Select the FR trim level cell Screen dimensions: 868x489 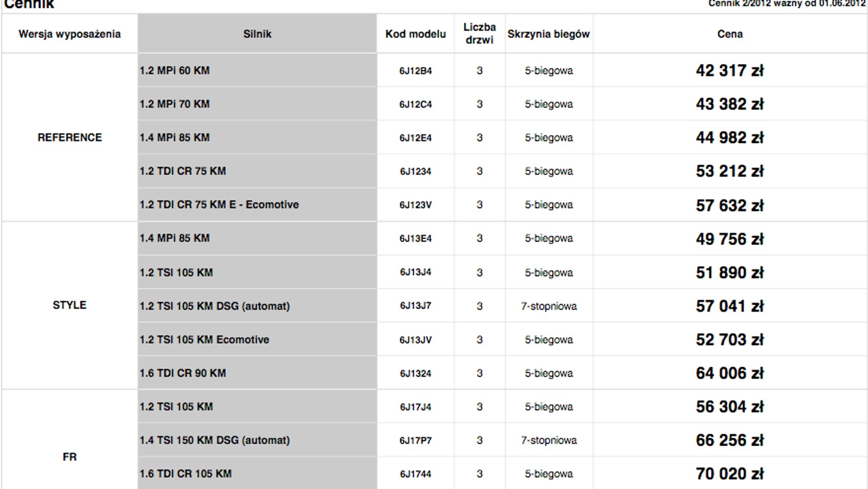click(70, 457)
